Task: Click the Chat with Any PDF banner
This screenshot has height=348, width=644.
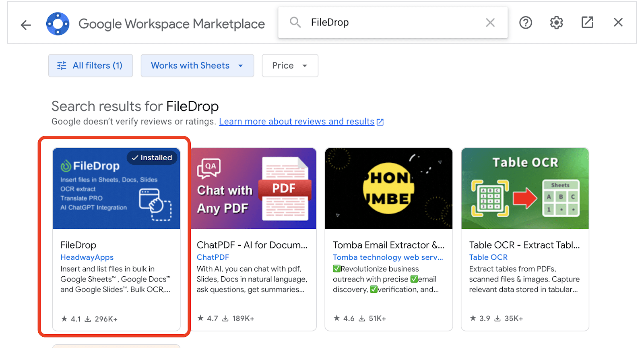Action: coord(253,188)
